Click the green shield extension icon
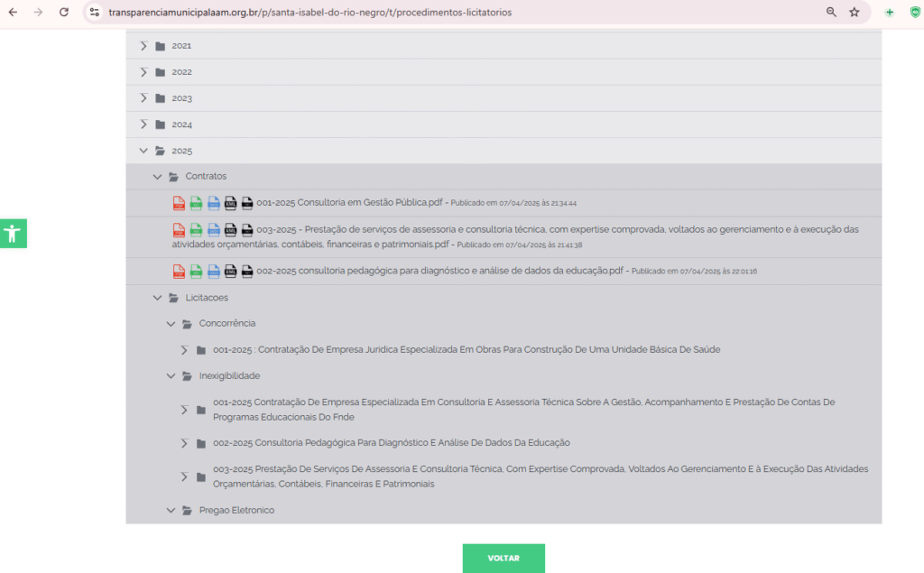This screenshot has height=573, width=924. coord(915,13)
